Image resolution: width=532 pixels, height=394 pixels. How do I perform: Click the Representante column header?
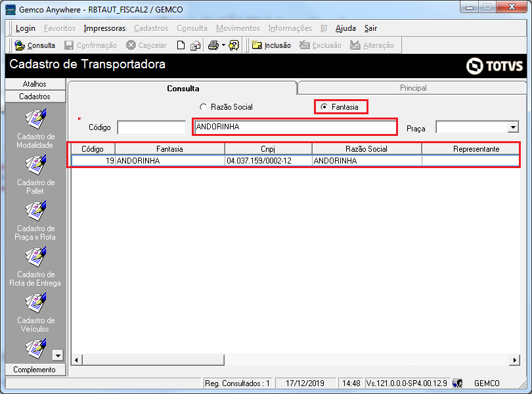coord(471,149)
